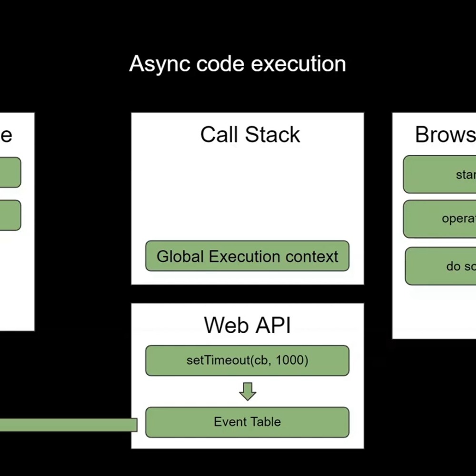
Task: Click the setTimeout(cb, 1000) box
Action: pyautogui.click(x=248, y=361)
